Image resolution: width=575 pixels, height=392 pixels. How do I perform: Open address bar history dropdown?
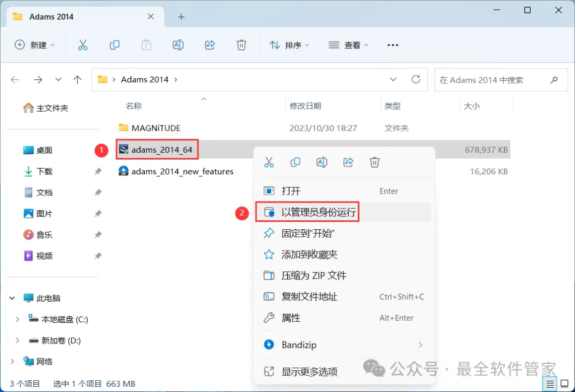coord(393,79)
